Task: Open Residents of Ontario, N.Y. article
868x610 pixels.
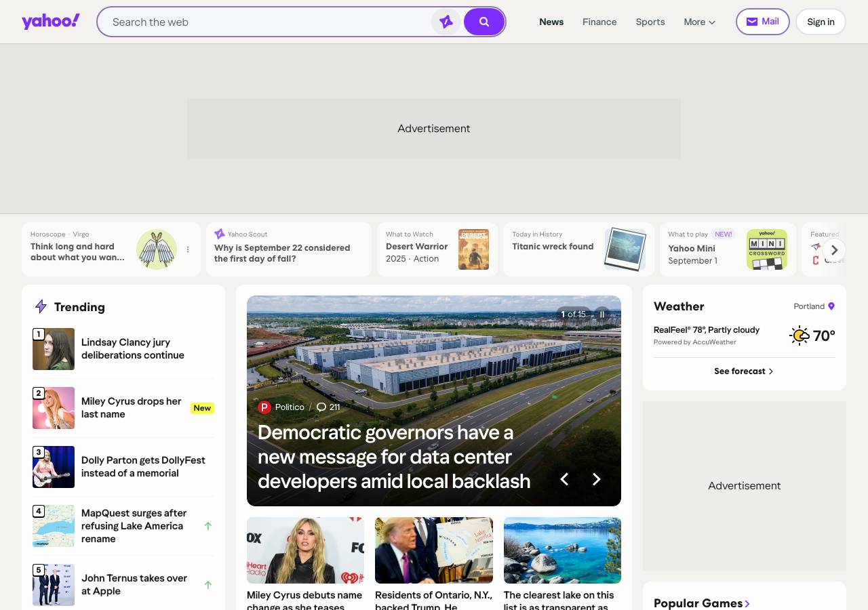Action: click(433, 601)
